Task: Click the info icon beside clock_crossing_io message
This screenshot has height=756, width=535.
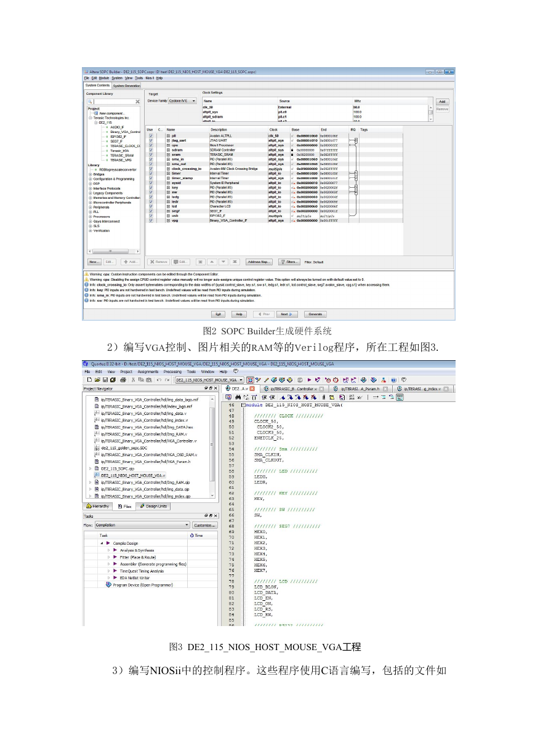Action: pos(87,285)
